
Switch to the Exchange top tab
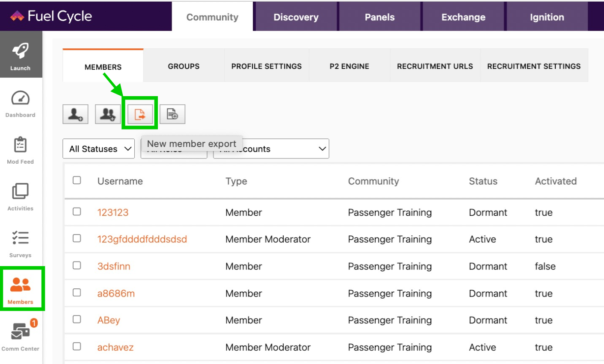463,17
